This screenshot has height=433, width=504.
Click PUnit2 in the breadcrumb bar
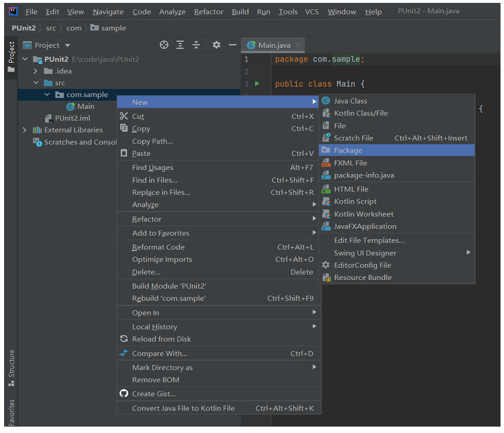click(24, 28)
